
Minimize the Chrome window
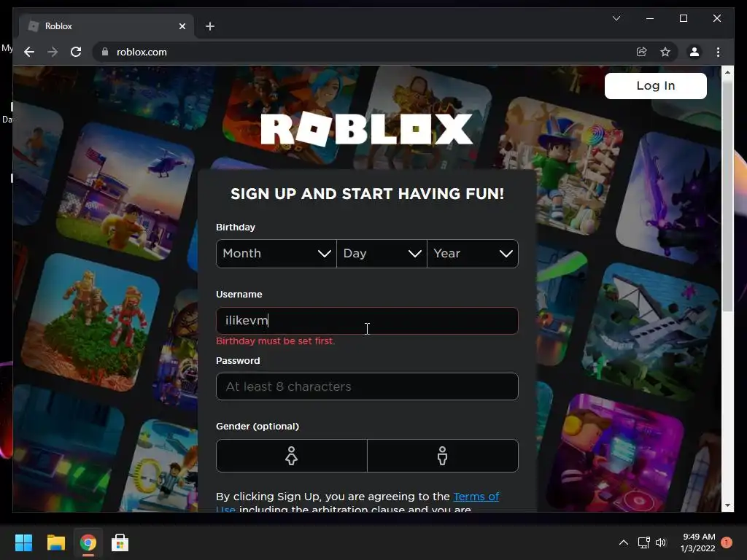[650, 18]
